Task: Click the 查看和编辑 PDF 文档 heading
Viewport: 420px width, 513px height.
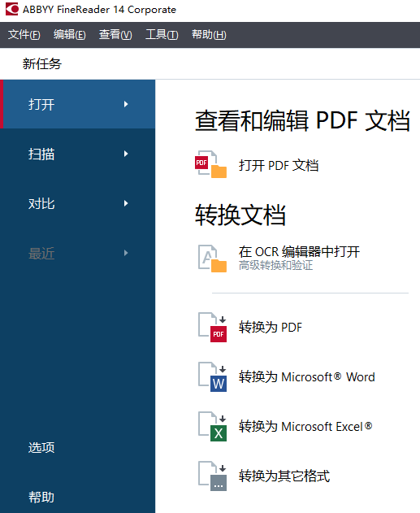Action: pos(302,120)
